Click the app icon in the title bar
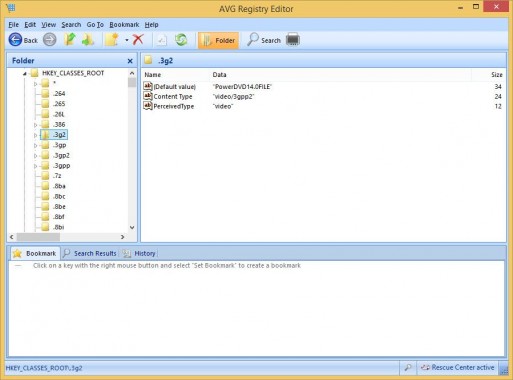Viewport: 513px width, 380px height. pyautogui.click(x=10, y=7)
